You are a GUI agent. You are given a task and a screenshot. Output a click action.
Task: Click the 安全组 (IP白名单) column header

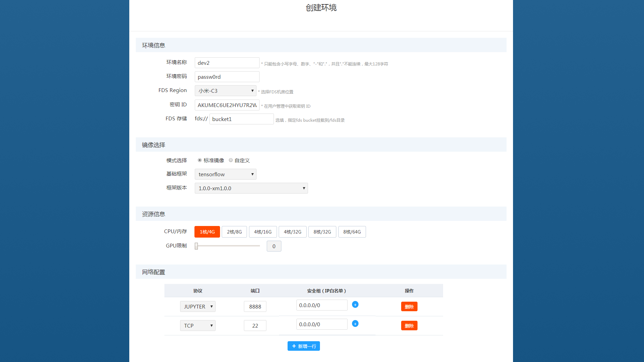pos(327,291)
